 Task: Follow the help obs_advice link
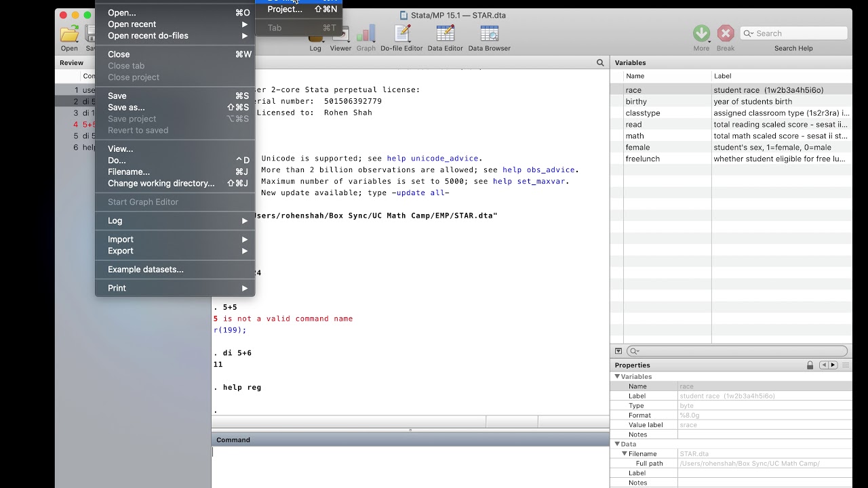(x=538, y=170)
